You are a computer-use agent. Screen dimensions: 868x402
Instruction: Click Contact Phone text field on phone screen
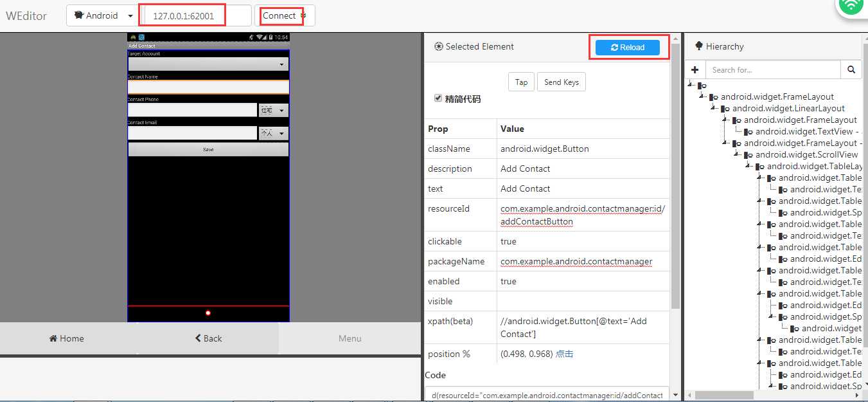coord(192,110)
